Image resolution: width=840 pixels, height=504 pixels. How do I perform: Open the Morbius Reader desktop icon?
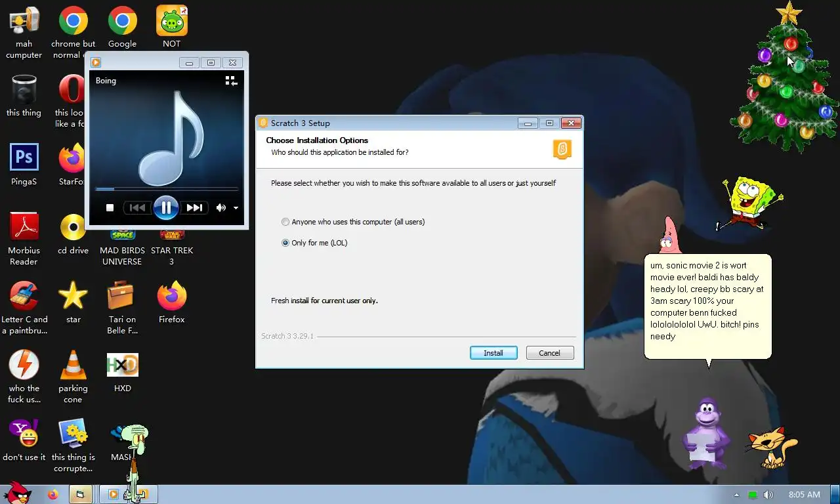pos(24,239)
